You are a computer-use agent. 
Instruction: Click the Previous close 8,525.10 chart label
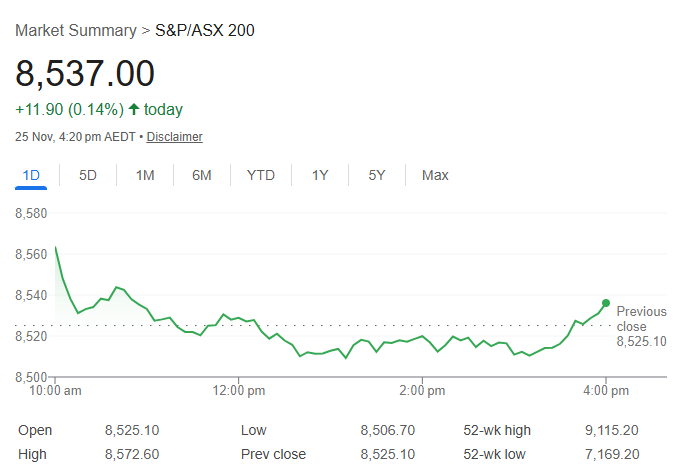click(641, 327)
